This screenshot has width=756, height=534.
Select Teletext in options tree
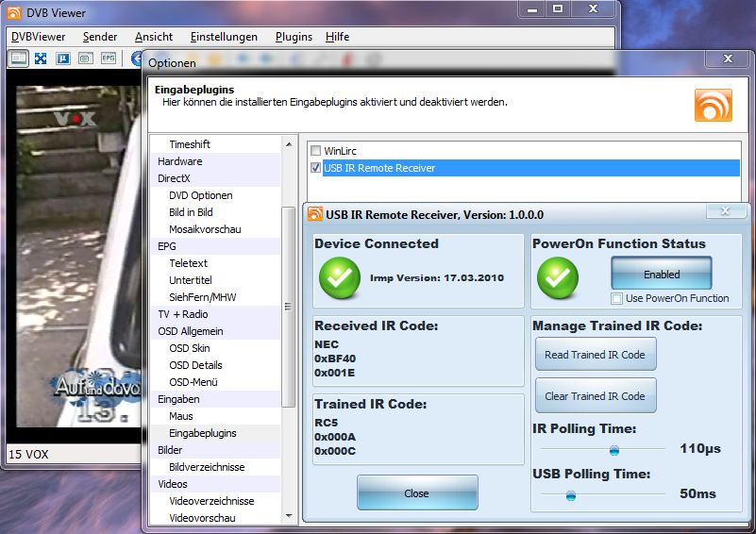tap(189, 263)
